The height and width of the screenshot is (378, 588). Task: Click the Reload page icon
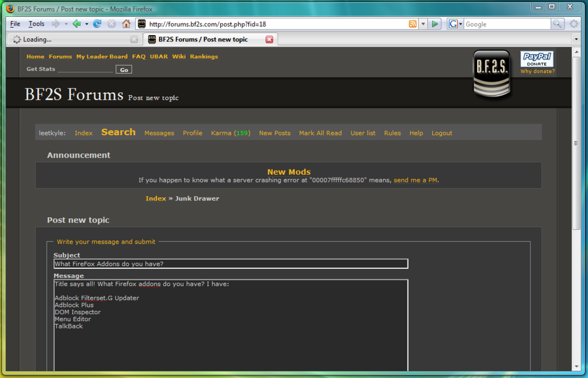97,24
